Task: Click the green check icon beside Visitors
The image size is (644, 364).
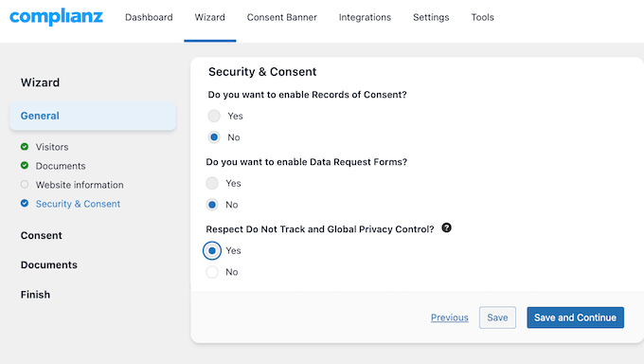Action: 25,146
